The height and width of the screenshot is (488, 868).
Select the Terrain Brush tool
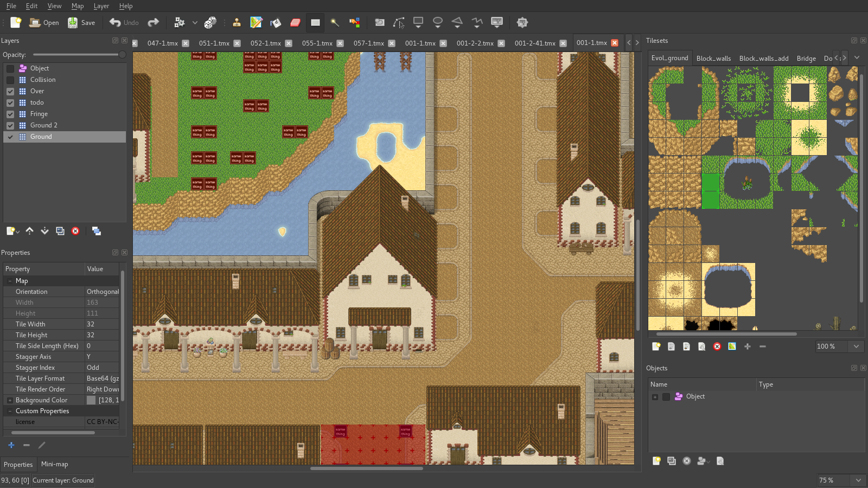tap(256, 22)
